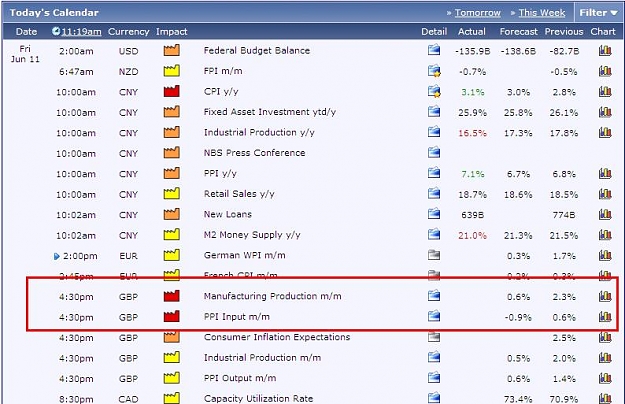The image size is (625, 404).
Task: Click the previous value 774B
Action: 564,215
